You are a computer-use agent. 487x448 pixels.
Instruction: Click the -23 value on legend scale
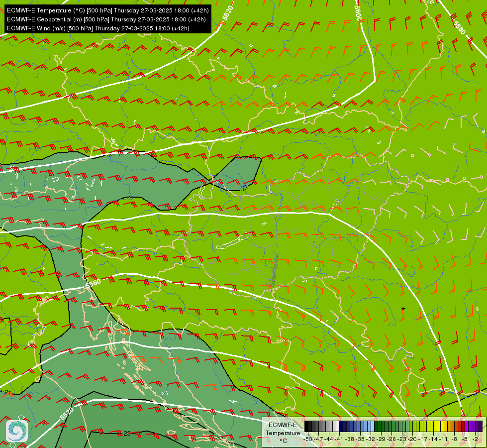(402, 439)
